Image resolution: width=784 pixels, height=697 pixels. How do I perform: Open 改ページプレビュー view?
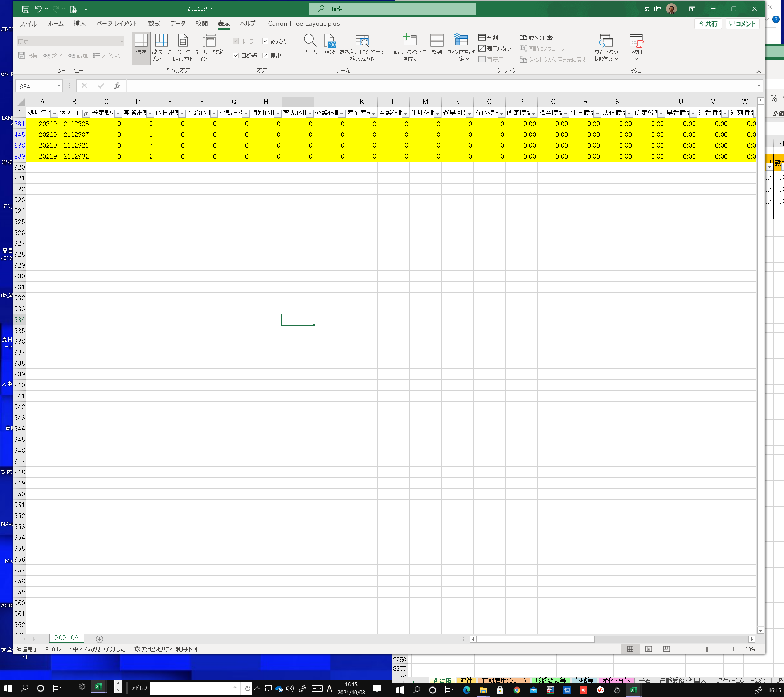(161, 41)
